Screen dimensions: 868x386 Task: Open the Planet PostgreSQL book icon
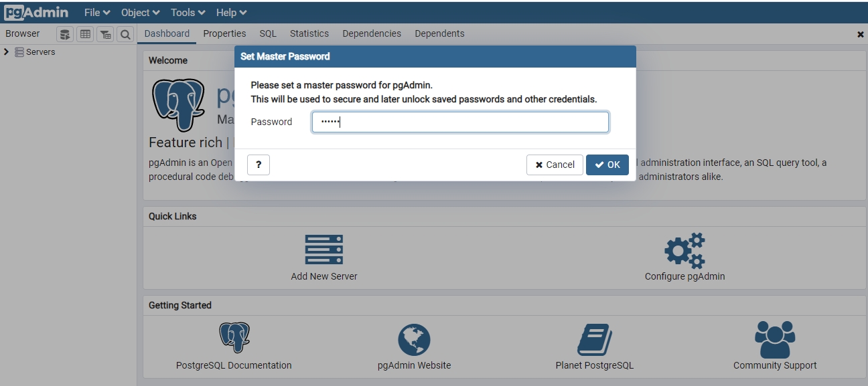594,339
